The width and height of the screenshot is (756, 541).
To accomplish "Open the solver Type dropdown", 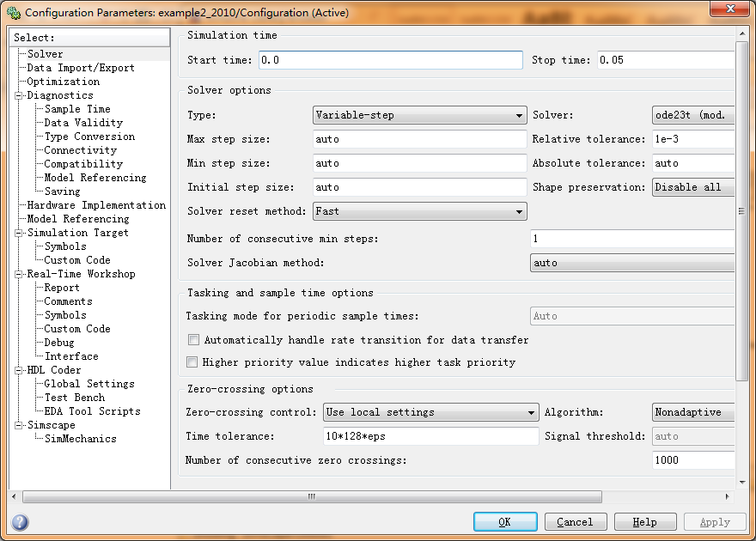I will click(x=419, y=115).
